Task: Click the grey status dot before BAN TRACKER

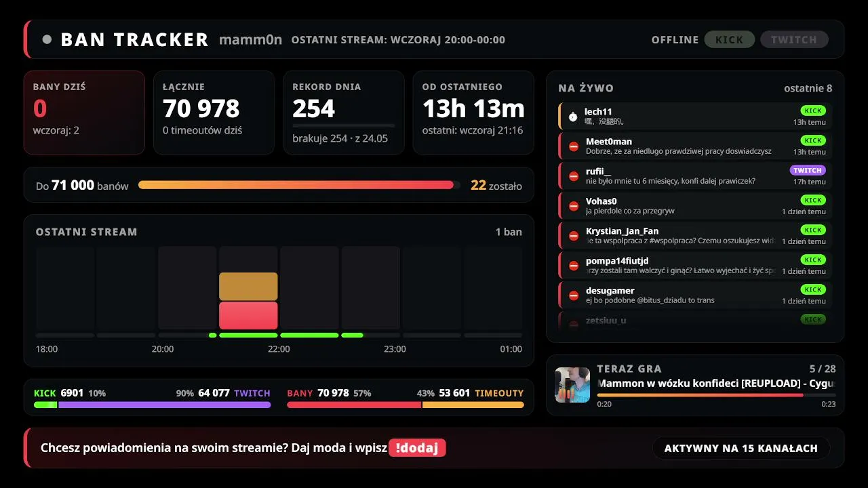Action: (x=47, y=39)
